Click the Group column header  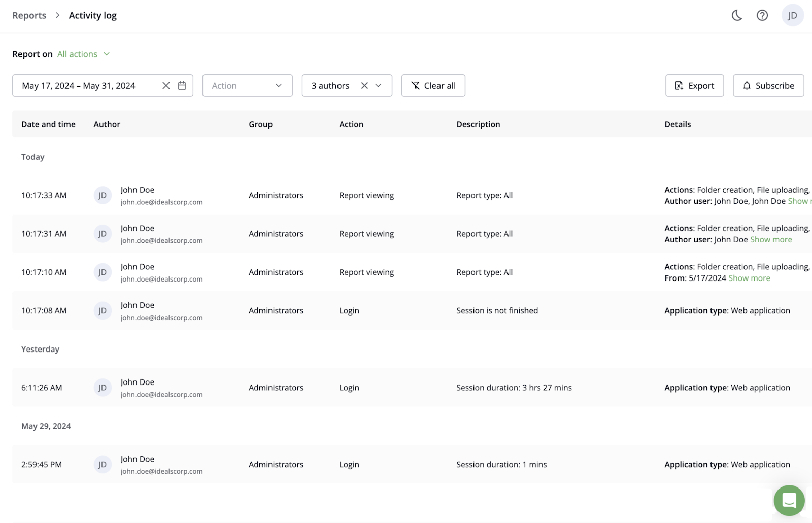point(260,124)
